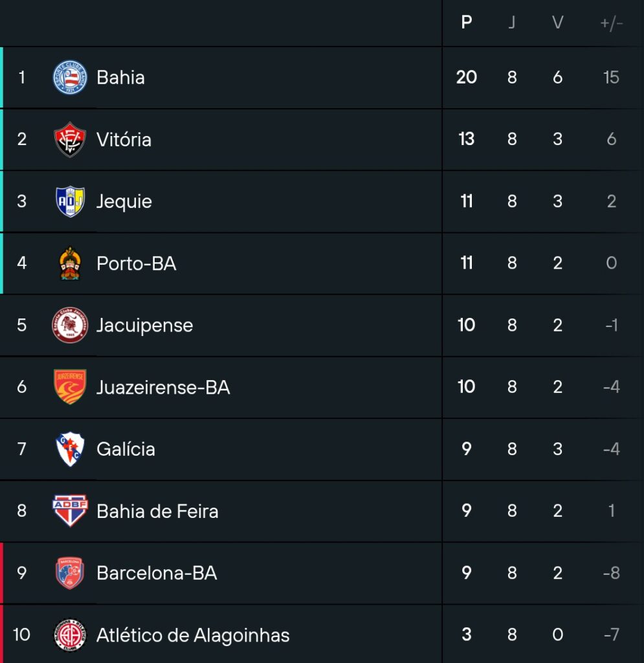
Task: Click the Porto-BA team logo
Action: [70, 263]
